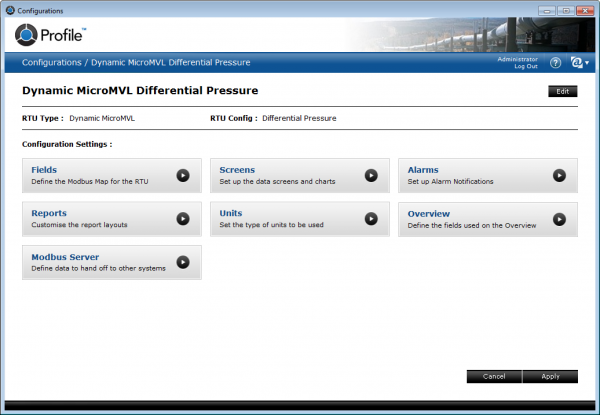Click the Modbus Server card arrow icon
Viewport: 600px width, 415px height.
(x=183, y=262)
